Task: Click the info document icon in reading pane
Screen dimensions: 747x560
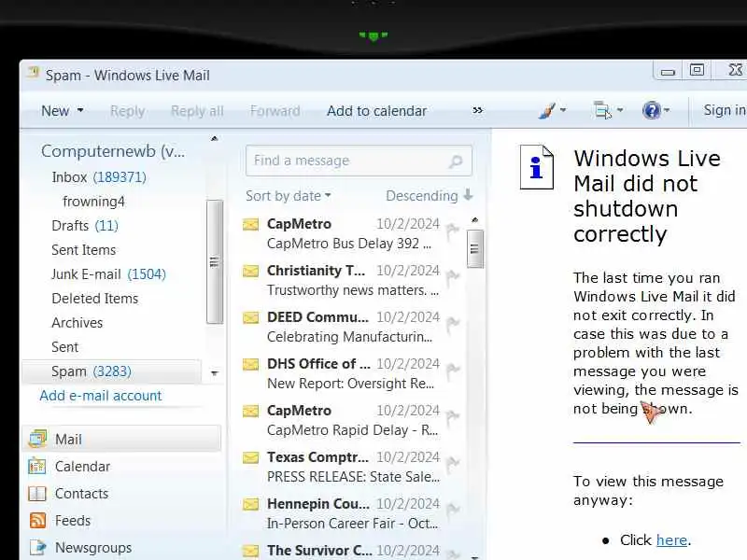Action: point(537,167)
